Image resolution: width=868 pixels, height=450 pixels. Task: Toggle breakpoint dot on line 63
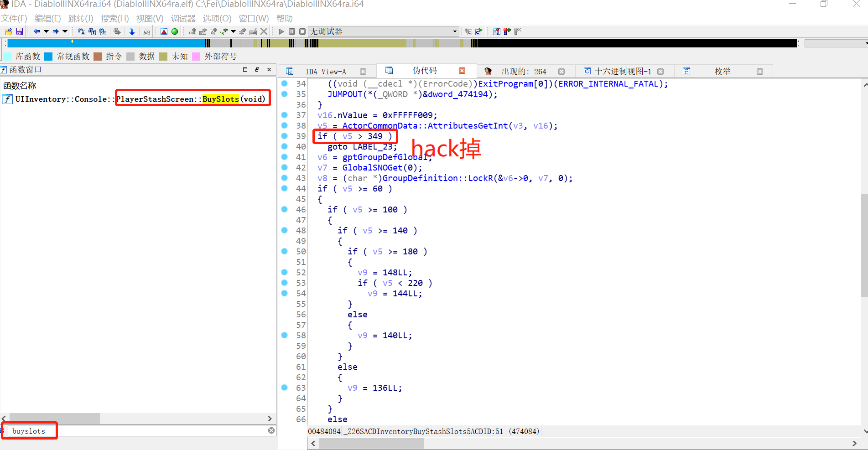pos(285,388)
